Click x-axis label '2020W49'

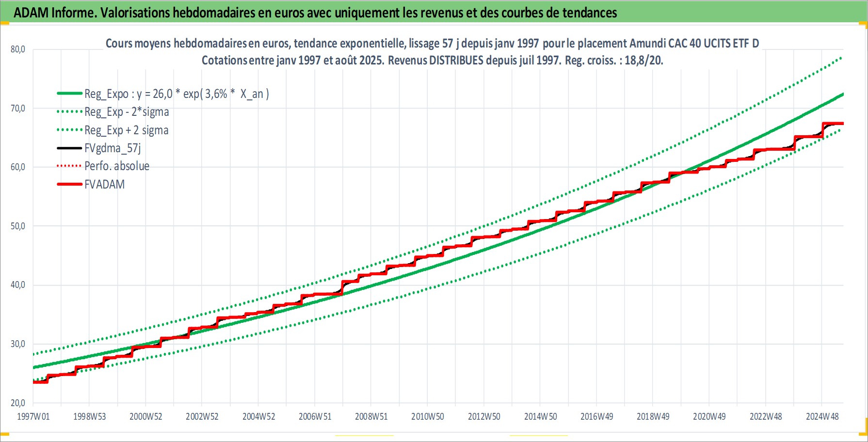(709, 417)
